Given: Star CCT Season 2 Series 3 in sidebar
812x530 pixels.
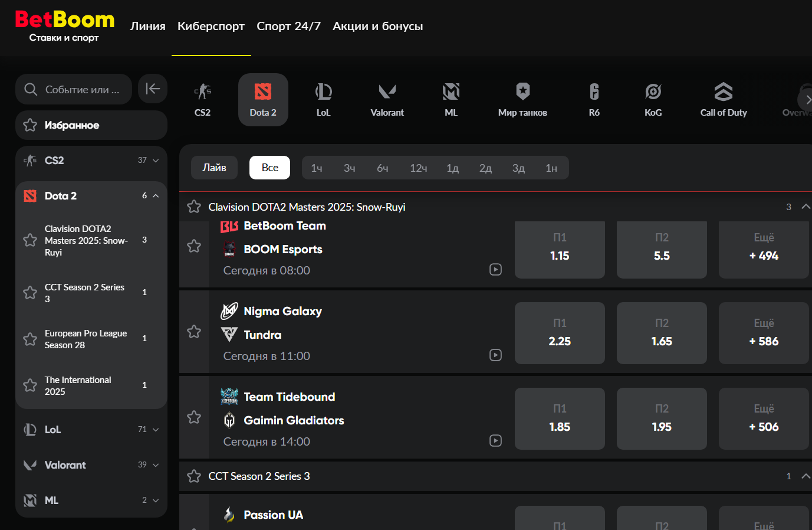Looking at the screenshot, I should coord(30,292).
